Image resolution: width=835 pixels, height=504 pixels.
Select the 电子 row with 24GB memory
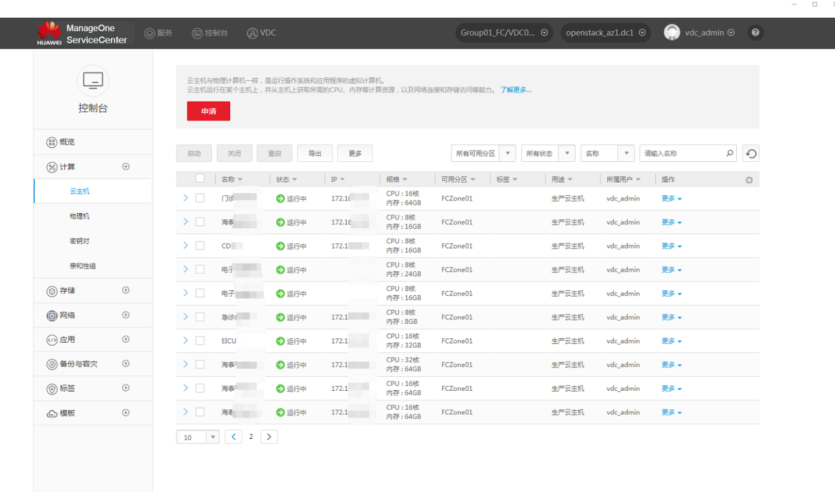tap(200, 270)
